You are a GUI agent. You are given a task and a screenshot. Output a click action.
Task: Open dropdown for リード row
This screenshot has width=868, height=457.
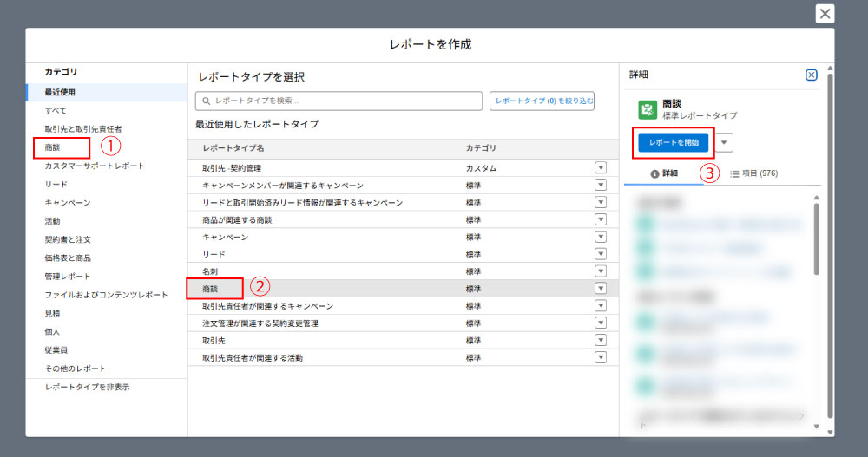[601, 254]
